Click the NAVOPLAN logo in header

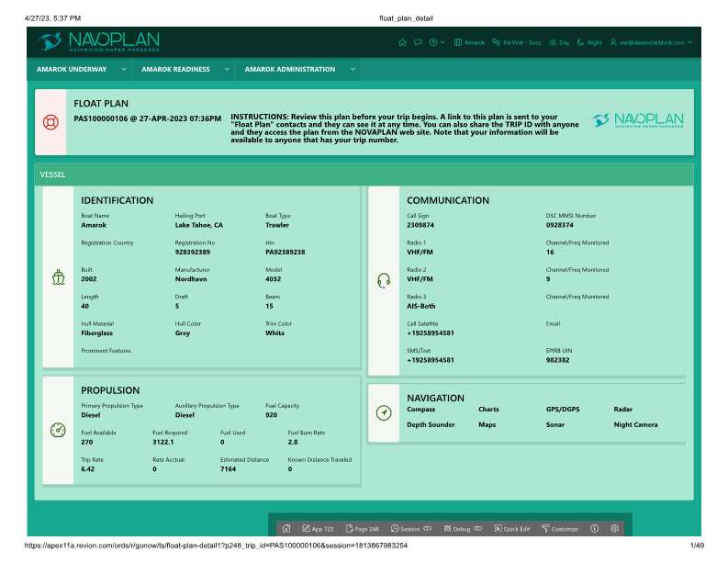pos(100,41)
